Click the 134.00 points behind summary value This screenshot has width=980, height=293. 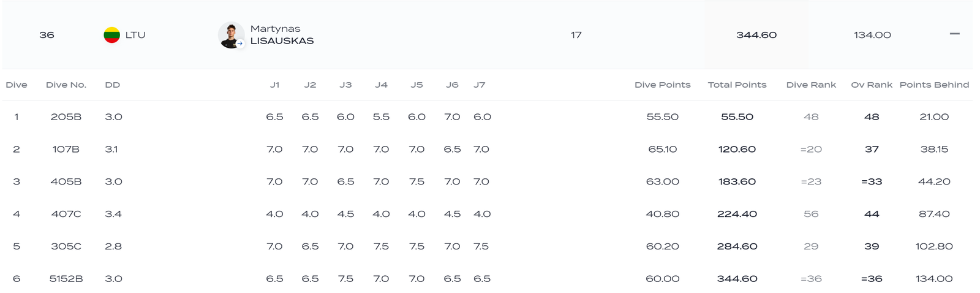[872, 35]
